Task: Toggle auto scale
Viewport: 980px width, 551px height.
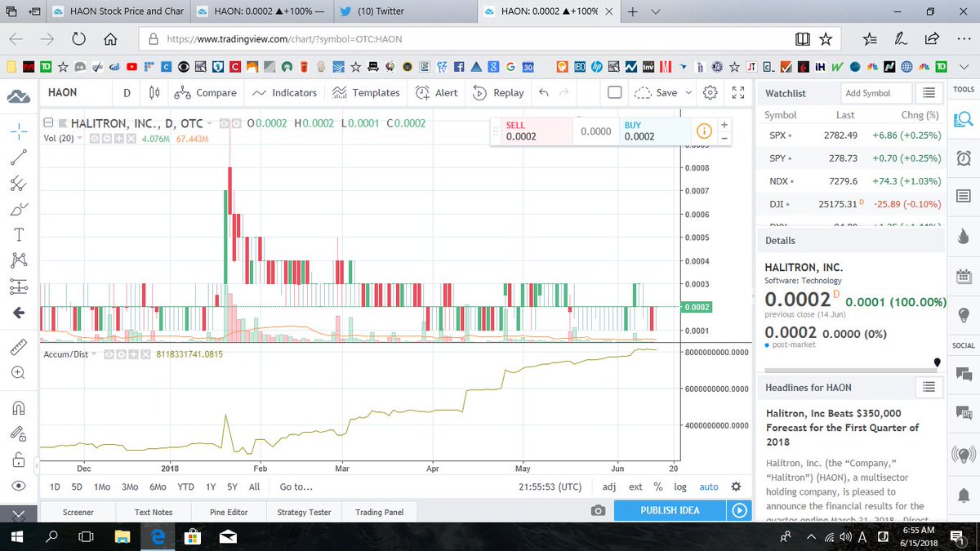Action: click(709, 487)
